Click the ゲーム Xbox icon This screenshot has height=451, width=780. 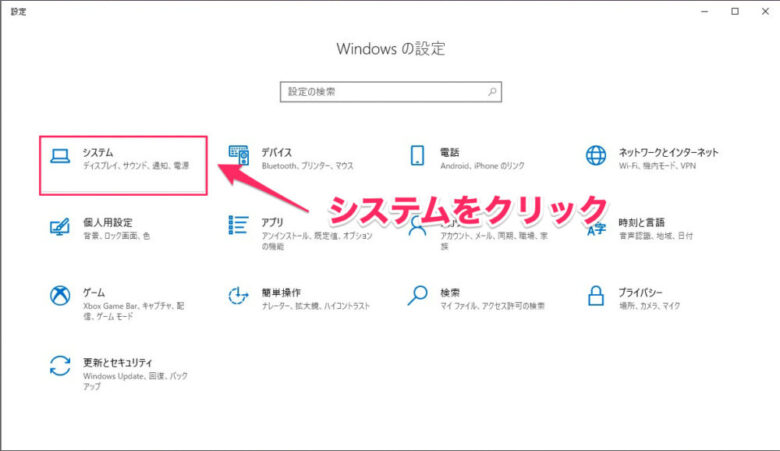pos(60,295)
